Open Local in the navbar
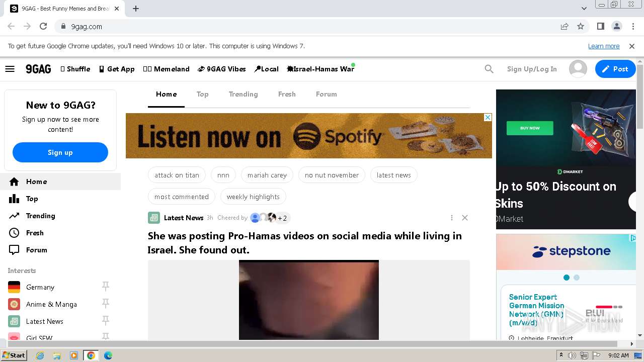This screenshot has height=362, width=644. [x=266, y=69]
